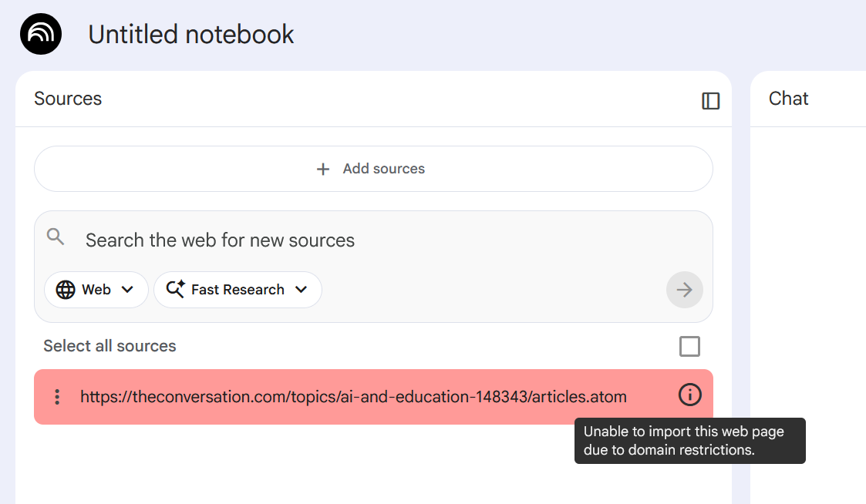Click the Add sources button
Image resolution: width=866 pixels, height=504 pixels.
pos(373,169)
